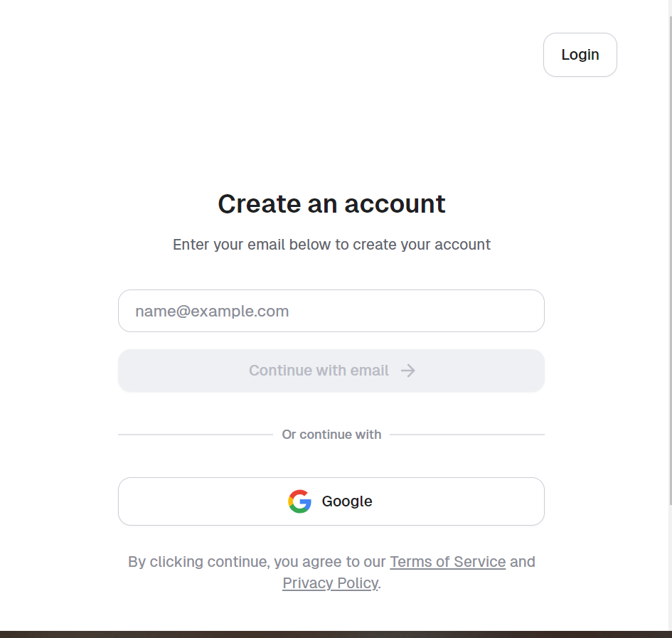The image size is (672, 638).
Task: Click the "Google" text label in the button
Action: (347, 501)
